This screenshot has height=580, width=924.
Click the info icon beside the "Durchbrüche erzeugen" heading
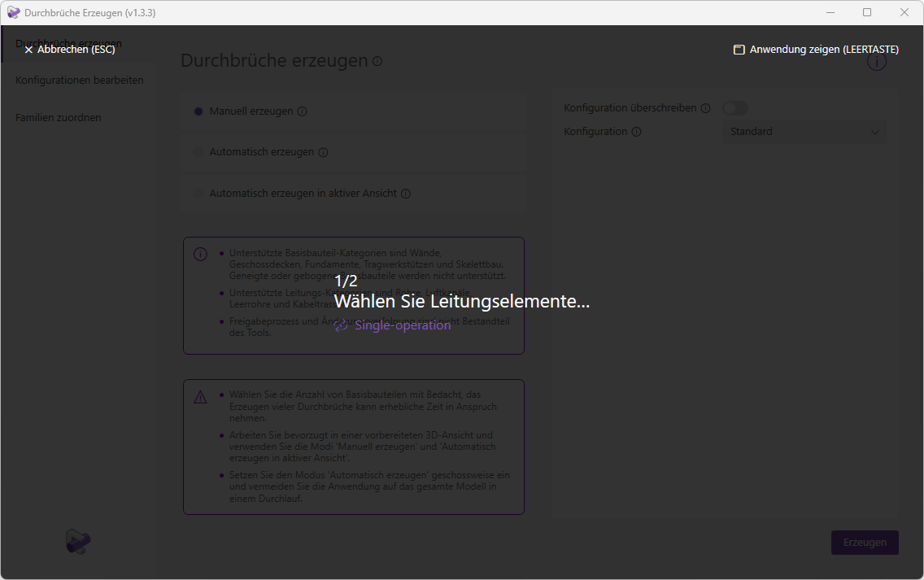(377, 60)
